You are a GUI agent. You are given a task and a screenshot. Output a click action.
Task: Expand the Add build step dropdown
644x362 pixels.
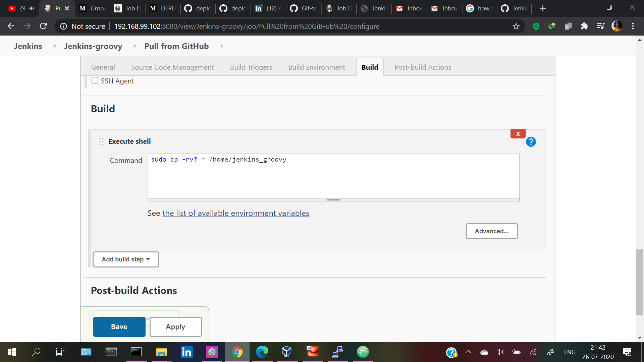tap(126, 259)
